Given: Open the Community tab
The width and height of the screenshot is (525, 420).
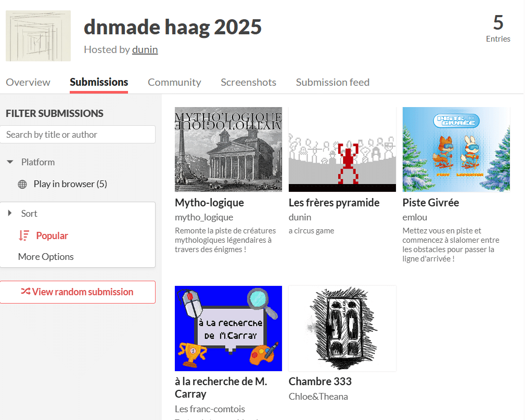Looking at the screenshot, I should 174,82.
